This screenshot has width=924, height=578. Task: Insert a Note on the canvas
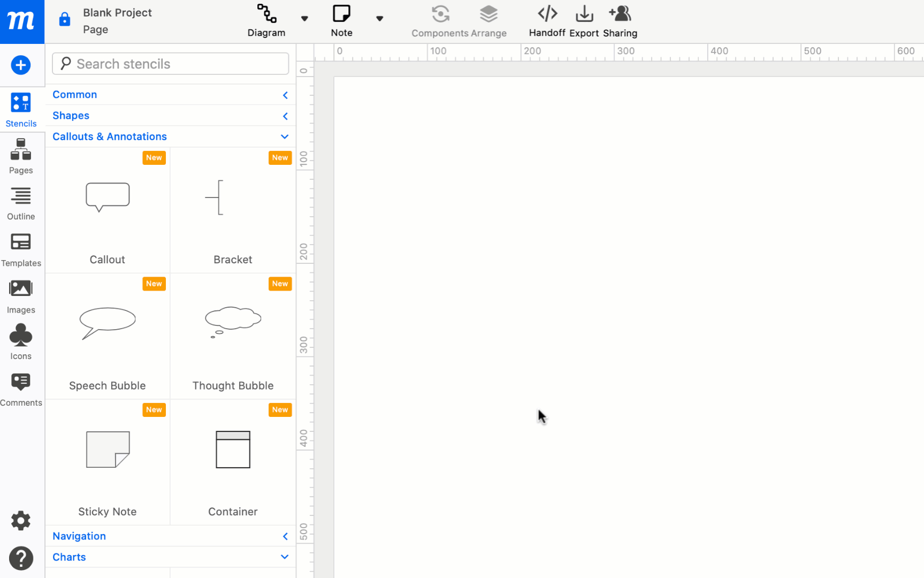coord(341,20)
